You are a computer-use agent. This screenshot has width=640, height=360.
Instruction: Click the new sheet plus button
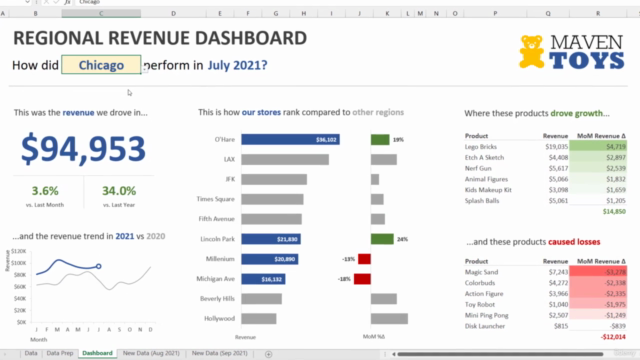269,354
